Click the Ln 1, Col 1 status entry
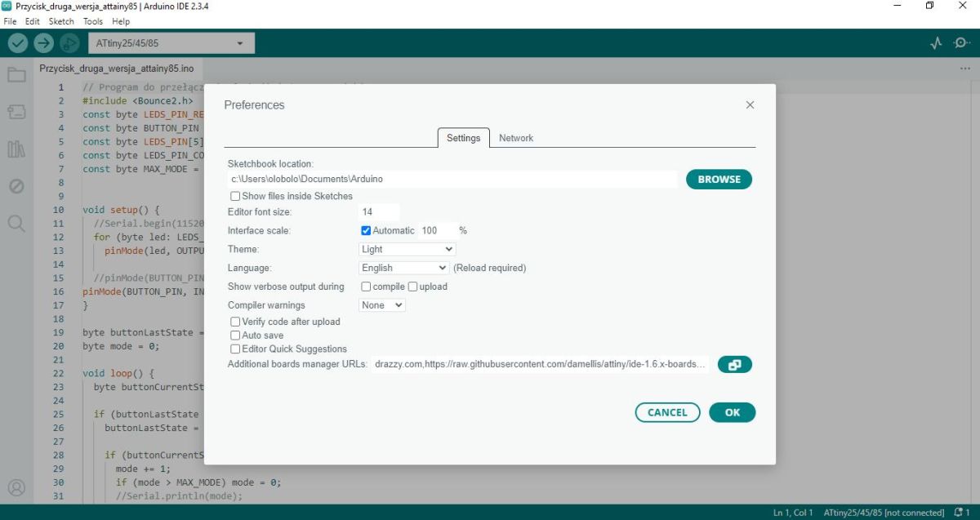This screenshot has width=980, height=520. 793,513
